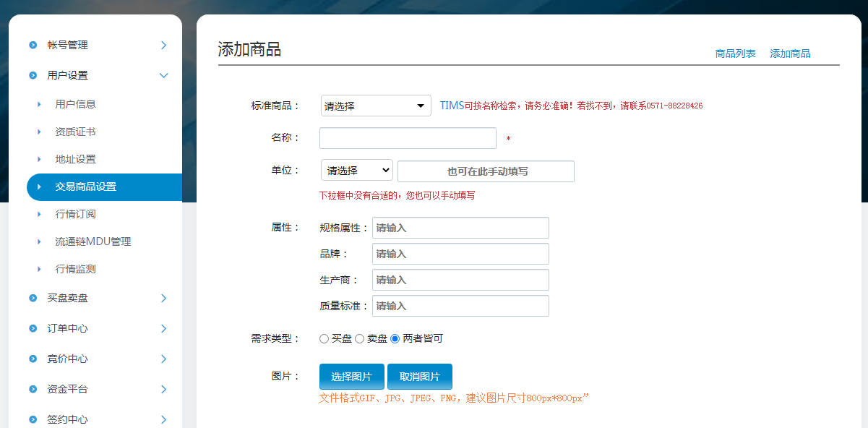Click the 名称 text input field
868x428 pixels.
pyautogui.click(x=408, y=138)
